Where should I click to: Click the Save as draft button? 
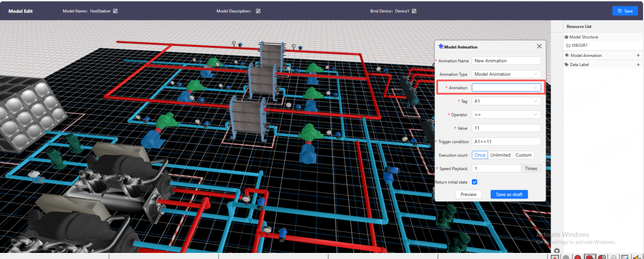(509, 194)
